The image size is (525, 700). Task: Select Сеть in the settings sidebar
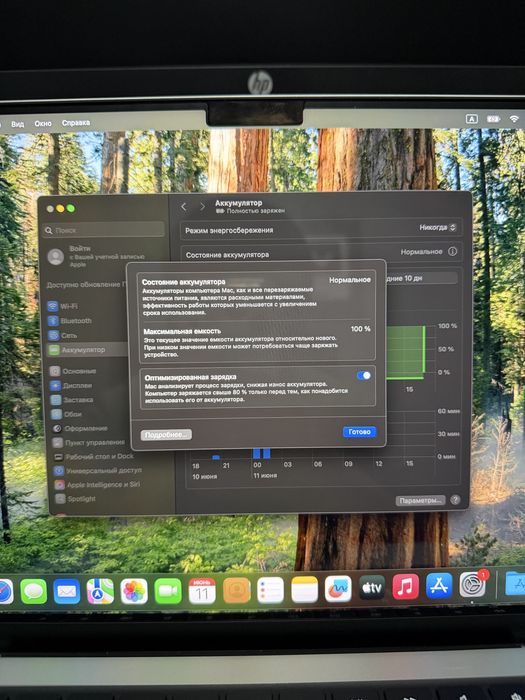point(63,335)
